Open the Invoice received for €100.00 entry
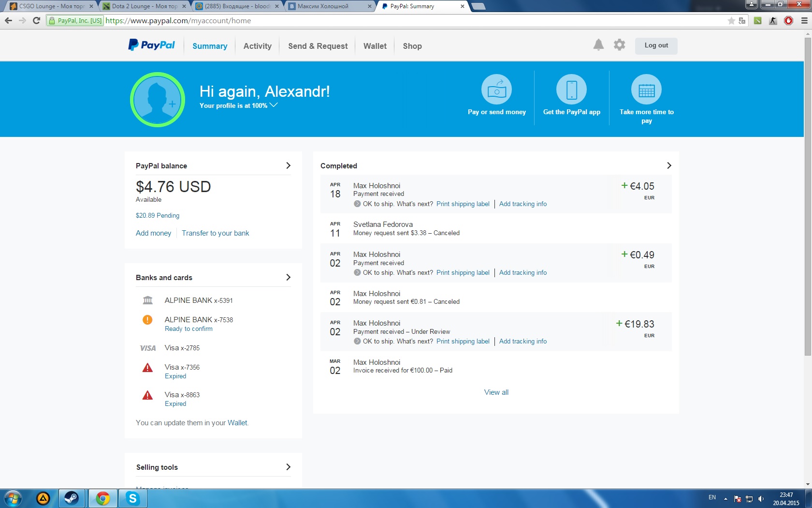The height and width of the screenshot is (508, 812). (496, 366)
